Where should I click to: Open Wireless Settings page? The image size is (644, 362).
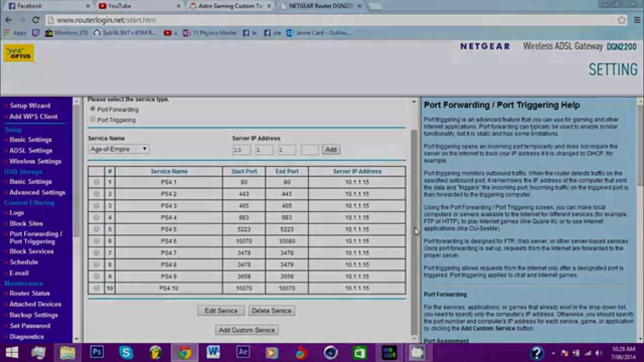tap(35, 161)
